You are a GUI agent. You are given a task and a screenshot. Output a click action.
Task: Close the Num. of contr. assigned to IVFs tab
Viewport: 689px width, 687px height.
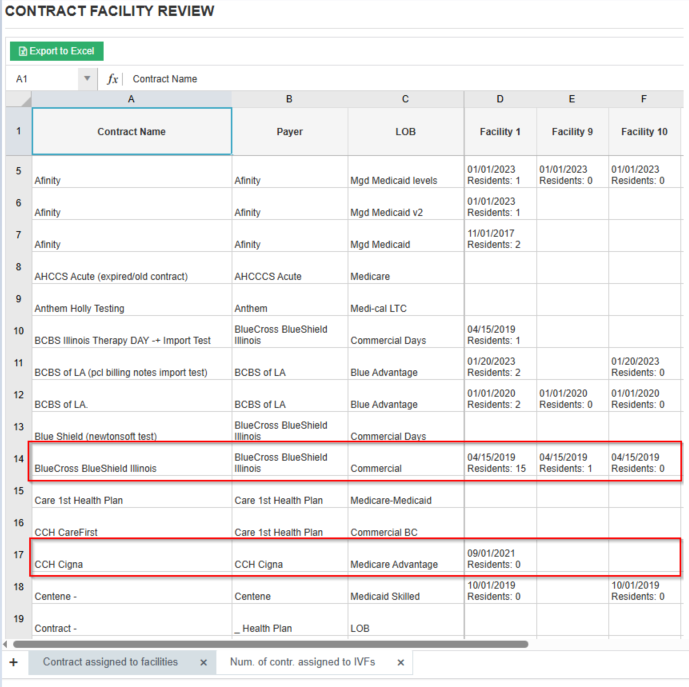pos(401,662)
